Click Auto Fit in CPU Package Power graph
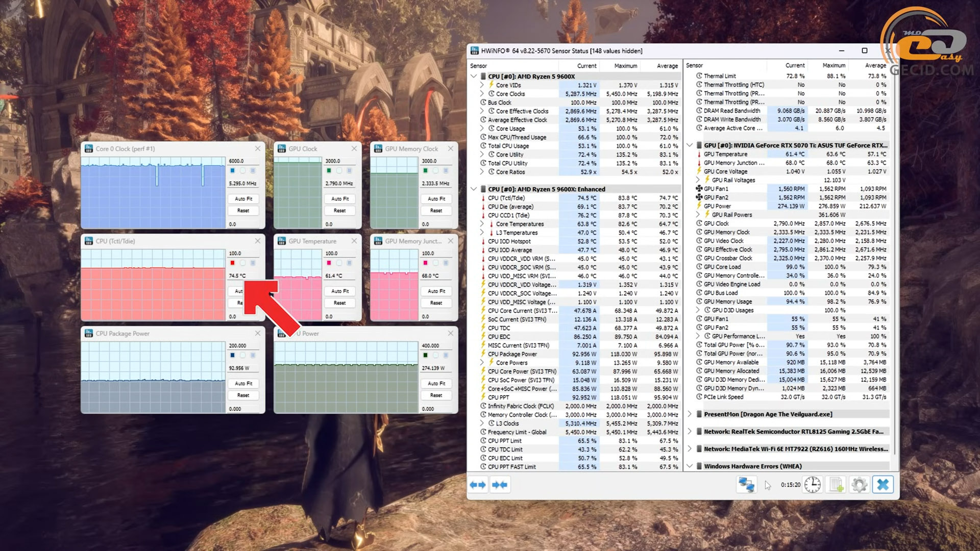 [x=243, y=383]
